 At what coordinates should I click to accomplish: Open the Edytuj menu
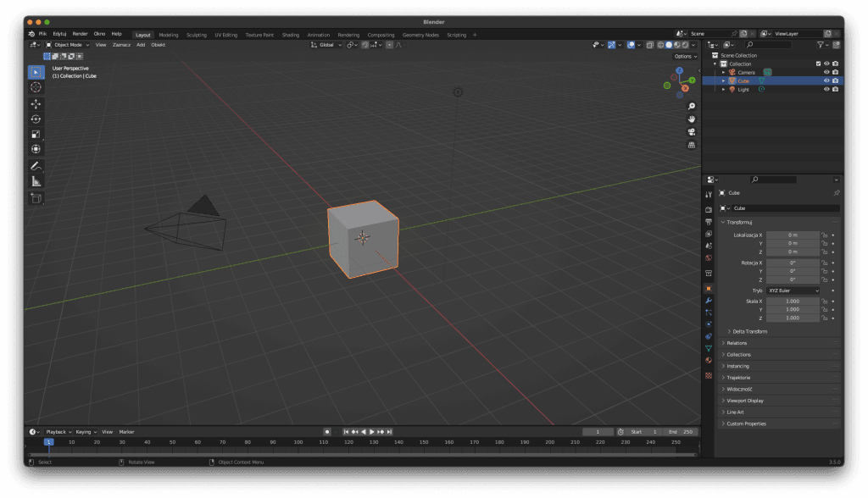tap(59, 34)
